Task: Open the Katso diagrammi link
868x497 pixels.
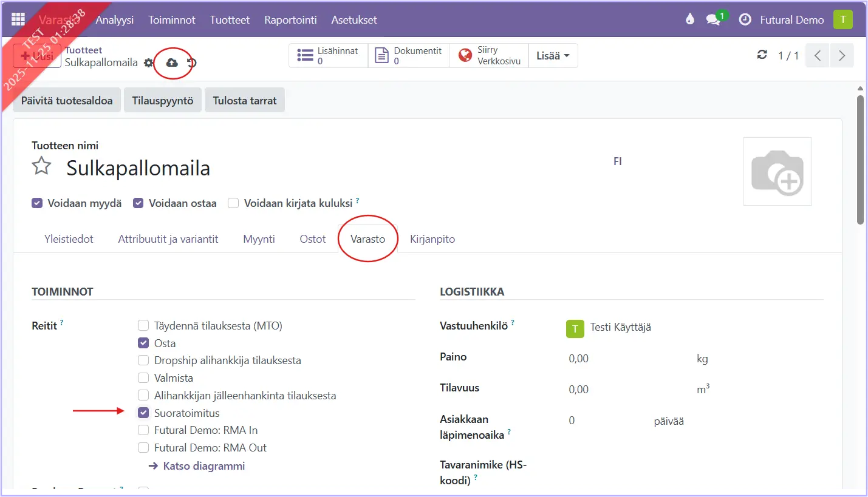Action: point(203,466)
